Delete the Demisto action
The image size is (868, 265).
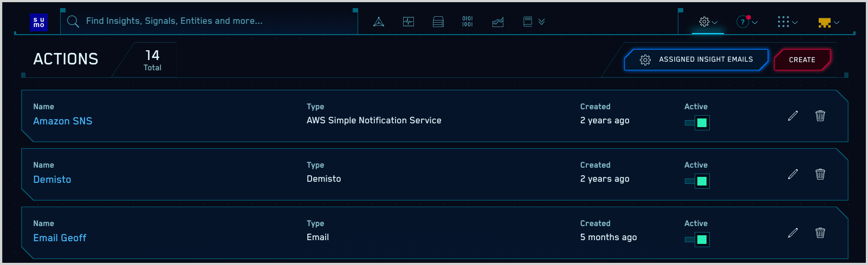[820, 174]
